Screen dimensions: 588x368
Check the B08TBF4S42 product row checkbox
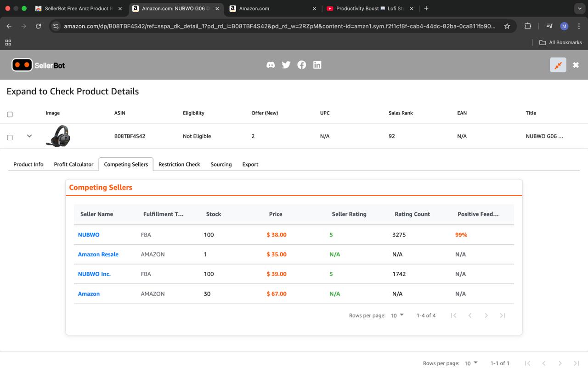click(x=10, y=137)
